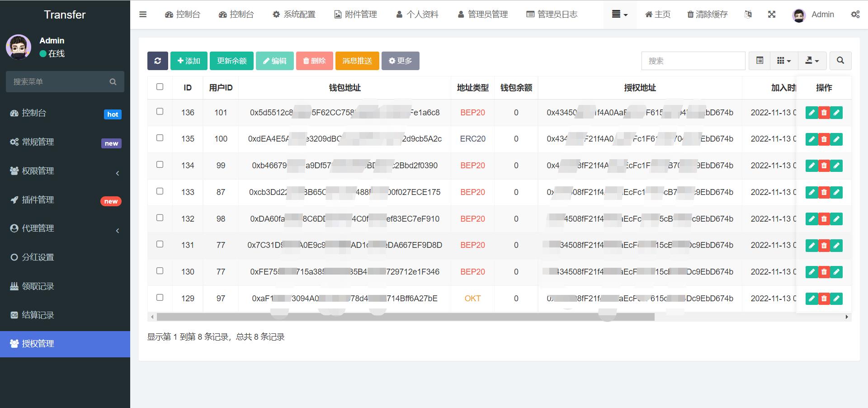Toggle the sidebar hamburger menu icon
Image resolution: width=868 pixels, height=408 pixels.
click(x=143, y=14)
